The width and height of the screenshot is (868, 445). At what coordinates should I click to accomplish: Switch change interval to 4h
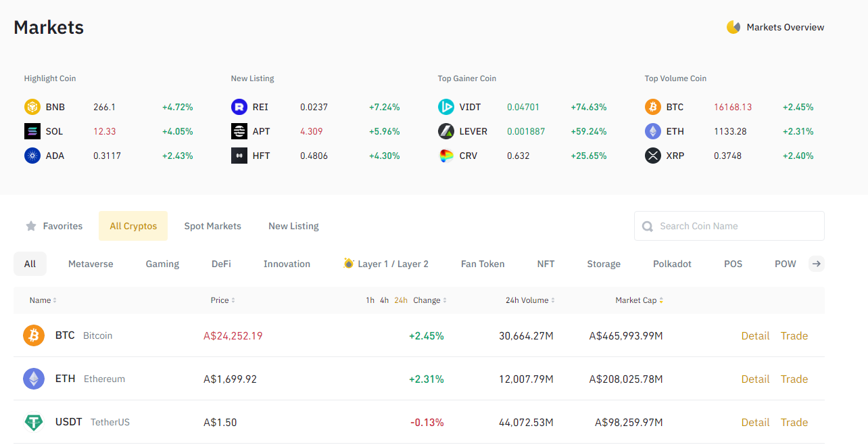384,300
